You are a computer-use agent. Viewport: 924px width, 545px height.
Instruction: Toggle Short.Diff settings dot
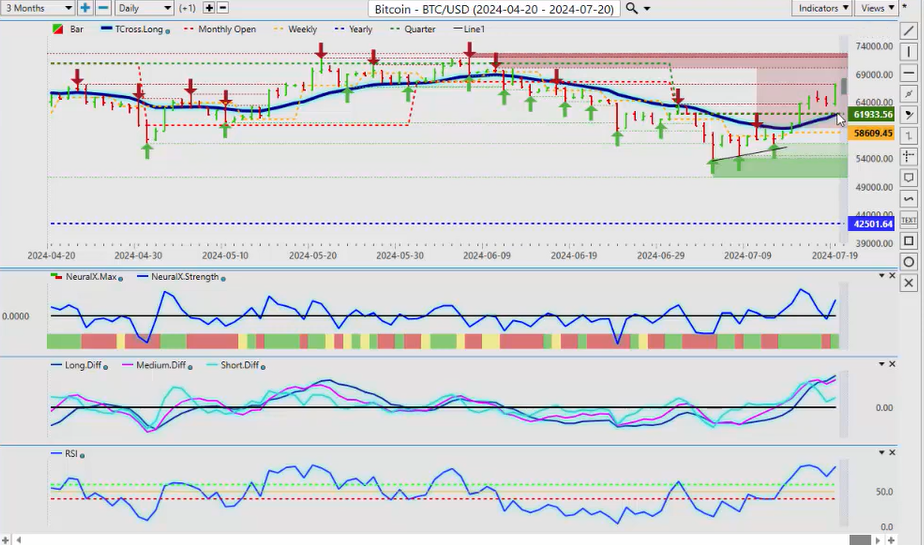point(263,366)
